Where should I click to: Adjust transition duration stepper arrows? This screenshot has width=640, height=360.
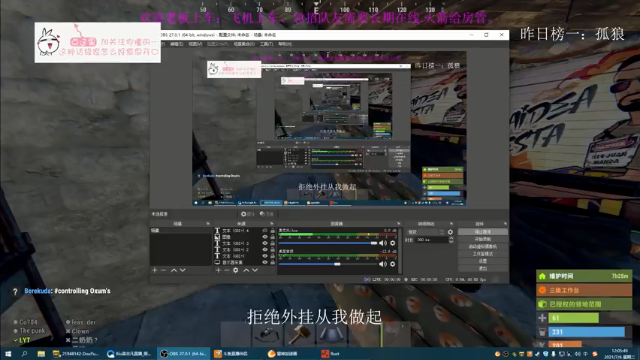[451, 240]
